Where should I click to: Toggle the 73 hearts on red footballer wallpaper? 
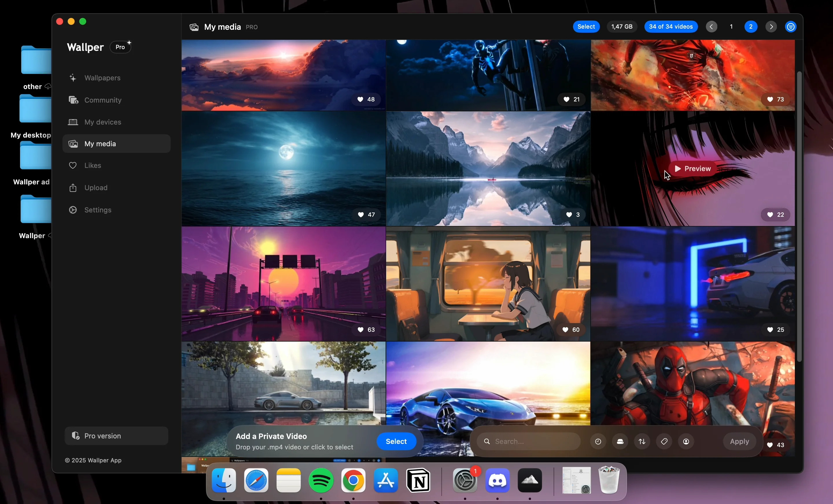pos(775,99)
